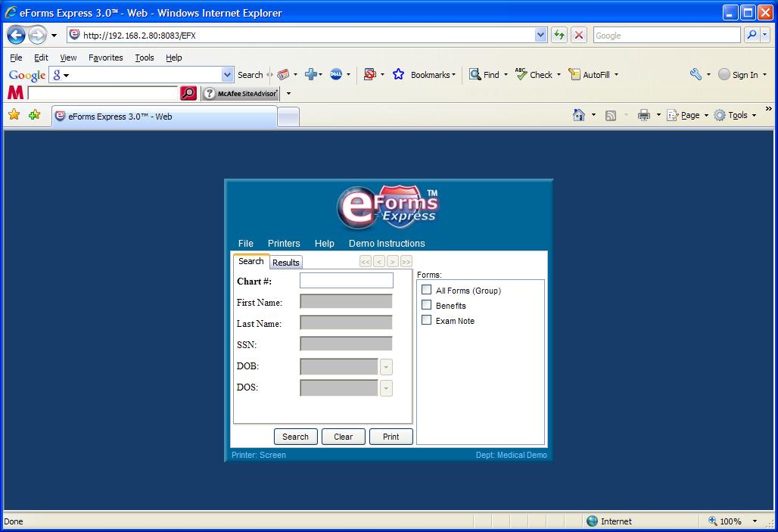Click the McAfee SiteAdvisor button
Screen dimensions: 778x532
[241, 93]
